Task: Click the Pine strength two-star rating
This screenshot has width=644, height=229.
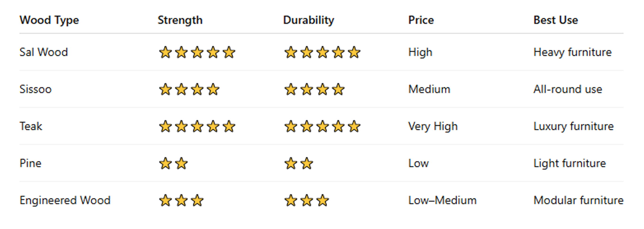Action: click(173, 164)
